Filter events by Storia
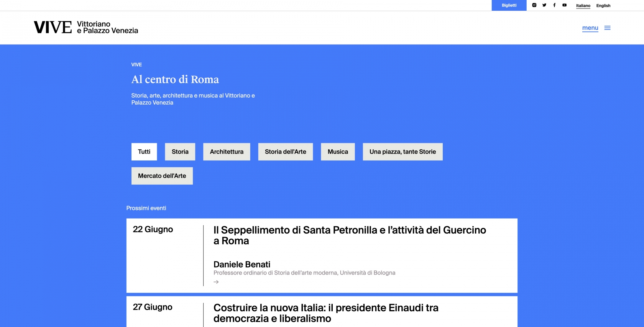Screen dimensions: 644x327 (180, 152)
